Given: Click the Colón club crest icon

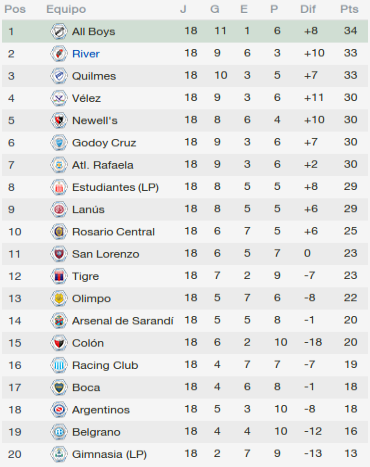Looking at the screenshot, I should 59,343.
